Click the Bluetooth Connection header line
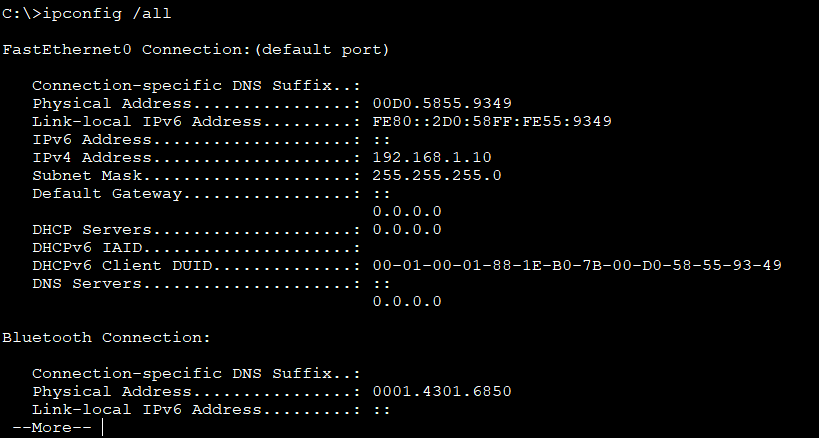819x438 pixels. pos(106,338)
